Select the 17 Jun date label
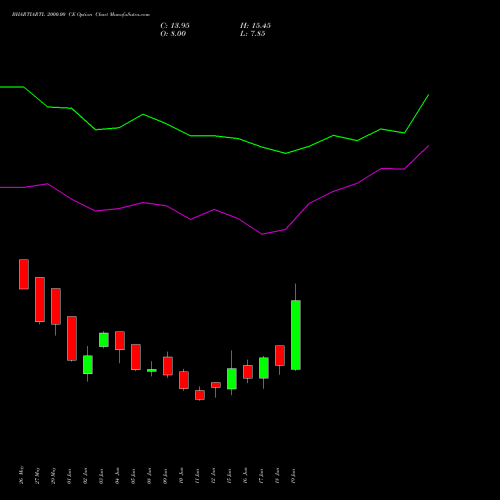Screen dimensions: 500x500 pyautogui.click(x=262, y=476)
